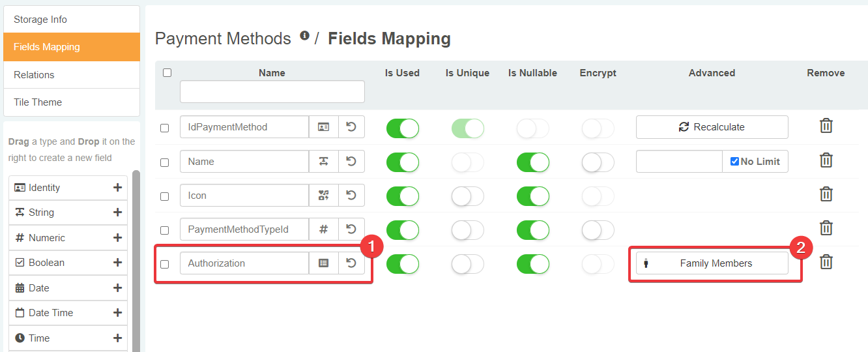Click the Recalculate button
Image resolution: width=868 pixels, height=352 pixels.
[x=712, y=127]
